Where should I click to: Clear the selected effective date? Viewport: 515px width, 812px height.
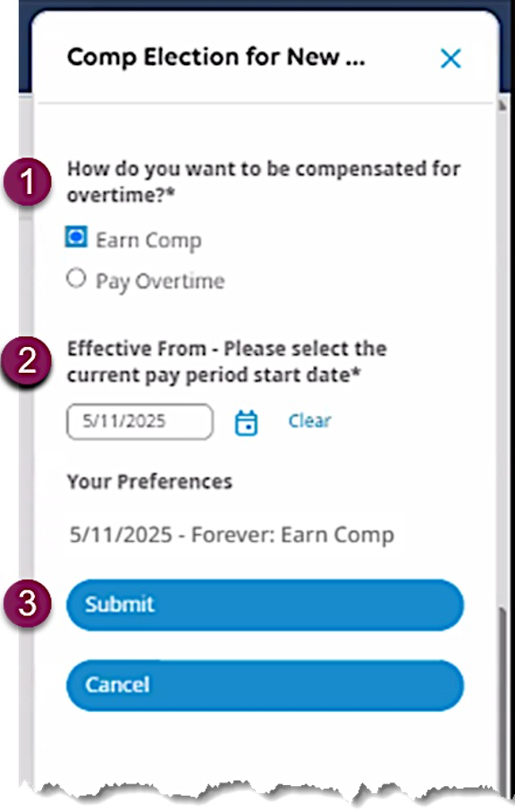(x=309, y=420)
